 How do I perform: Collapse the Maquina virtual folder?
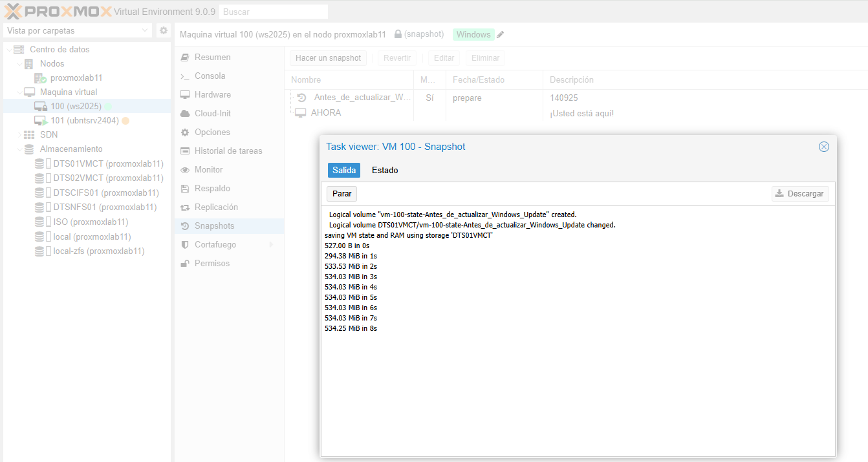[x=19, y=92]
